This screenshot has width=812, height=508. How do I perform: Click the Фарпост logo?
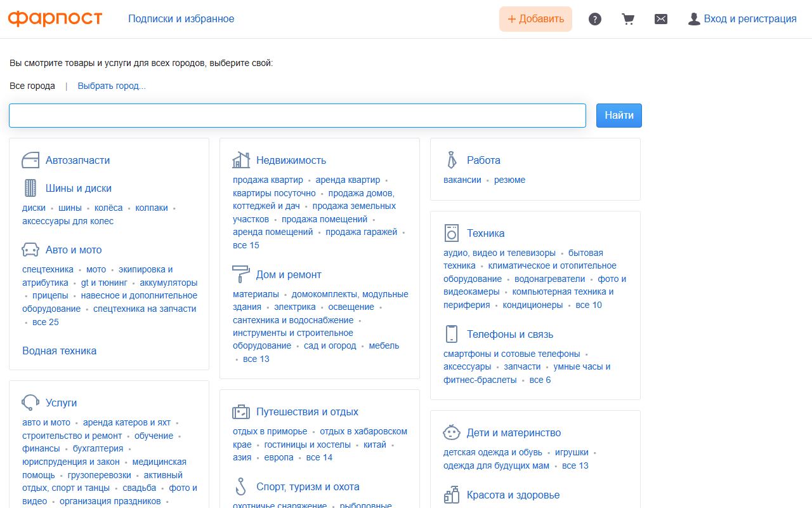(55, 18)
